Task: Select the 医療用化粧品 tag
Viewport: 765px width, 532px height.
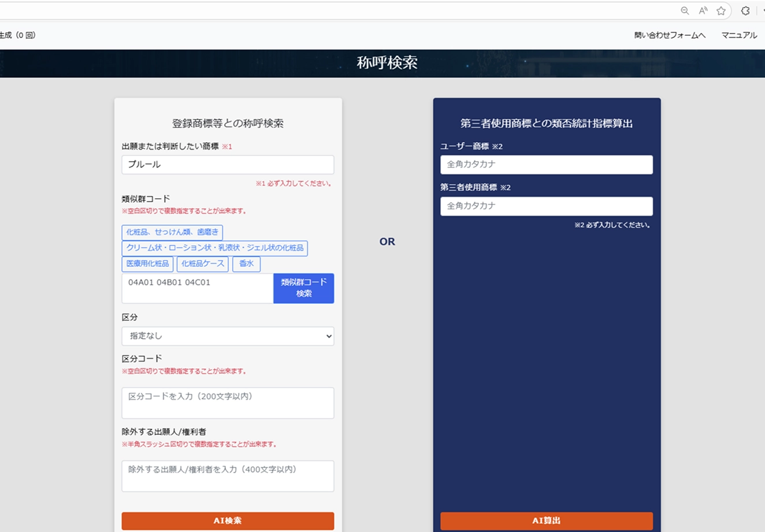Action: (147, 264)
